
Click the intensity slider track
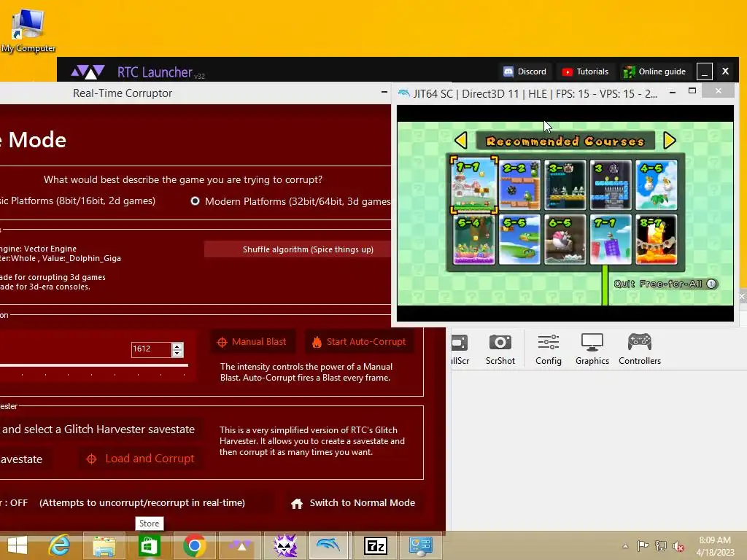pyautogui.click(x=93, y=365)
